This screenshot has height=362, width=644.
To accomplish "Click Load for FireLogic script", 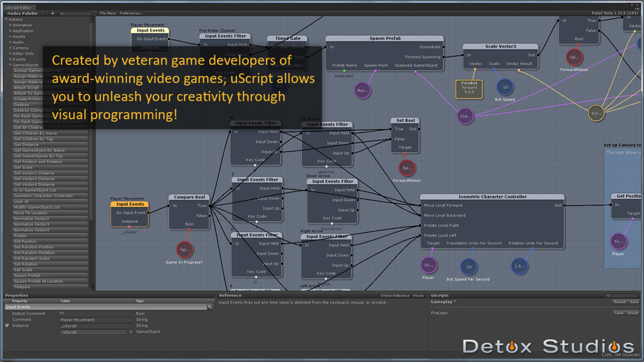I will (x=619, y=313).
